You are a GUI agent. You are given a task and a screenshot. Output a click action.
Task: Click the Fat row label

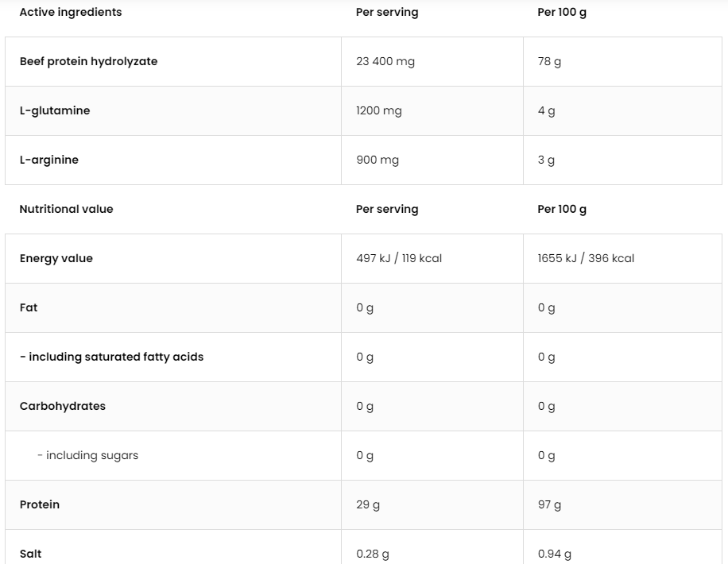tap(29, 307)
